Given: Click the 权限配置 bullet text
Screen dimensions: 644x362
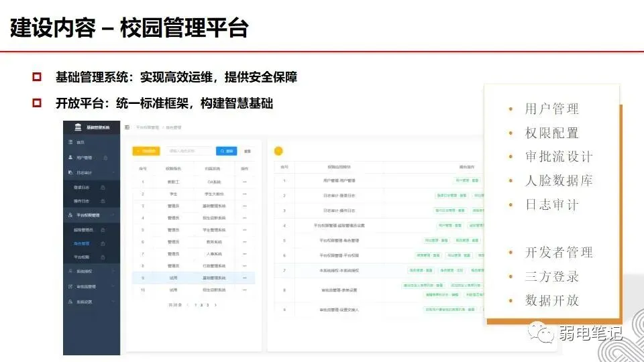Looking at the screenshot, I should (x=551, y=133).
